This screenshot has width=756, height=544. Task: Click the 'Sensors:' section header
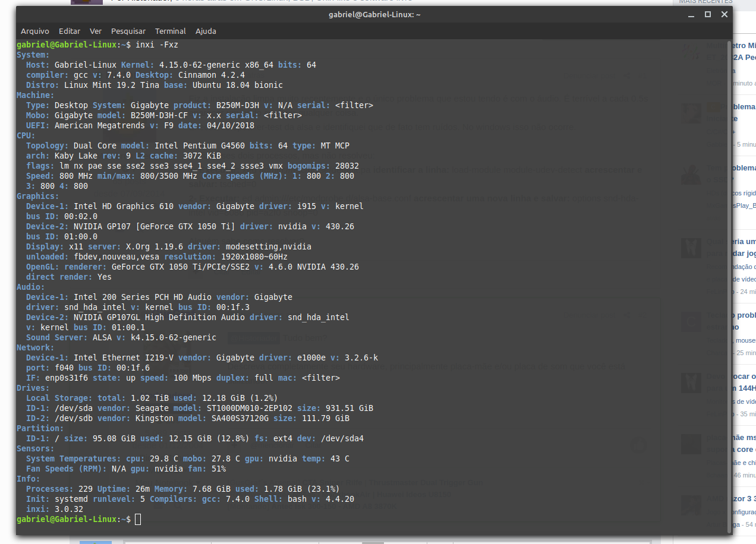point(36,448)
